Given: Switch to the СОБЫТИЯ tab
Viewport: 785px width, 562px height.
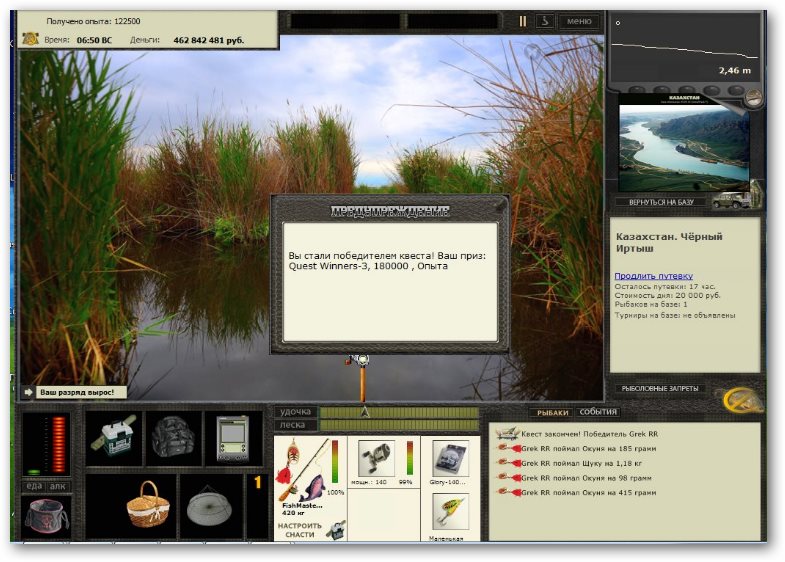Looking at the screenshot, I should tap(598, 412).
